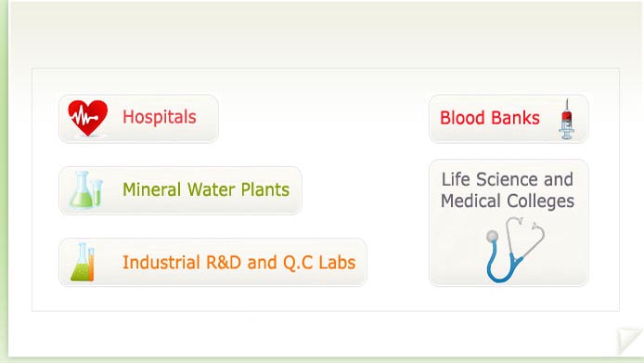The width and height of the screenshot is (644, 363).
Task: Open the Hospitals category
Action: tap(139, 119)
